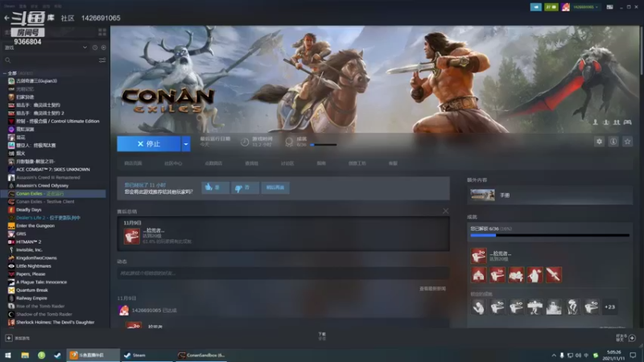
Task: Click the single-player feature icon on hero banner
Action: [x=595, y=122]
